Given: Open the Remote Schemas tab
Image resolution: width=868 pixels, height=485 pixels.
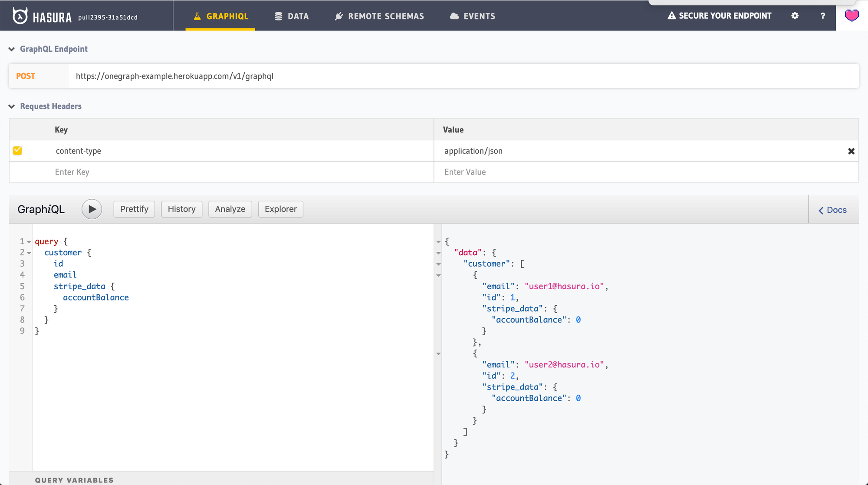Looking at the screenshot, I should (379, 16).
